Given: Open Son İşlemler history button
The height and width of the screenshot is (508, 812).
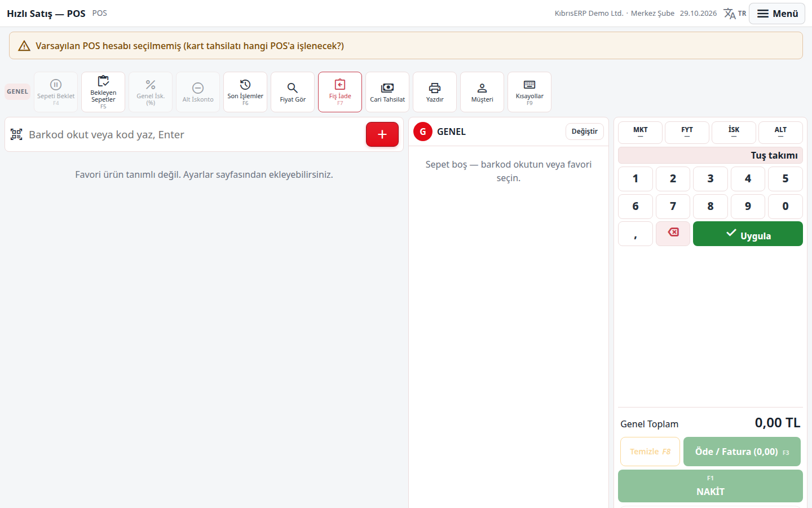Looking at the screenshot, I should 245,92.
